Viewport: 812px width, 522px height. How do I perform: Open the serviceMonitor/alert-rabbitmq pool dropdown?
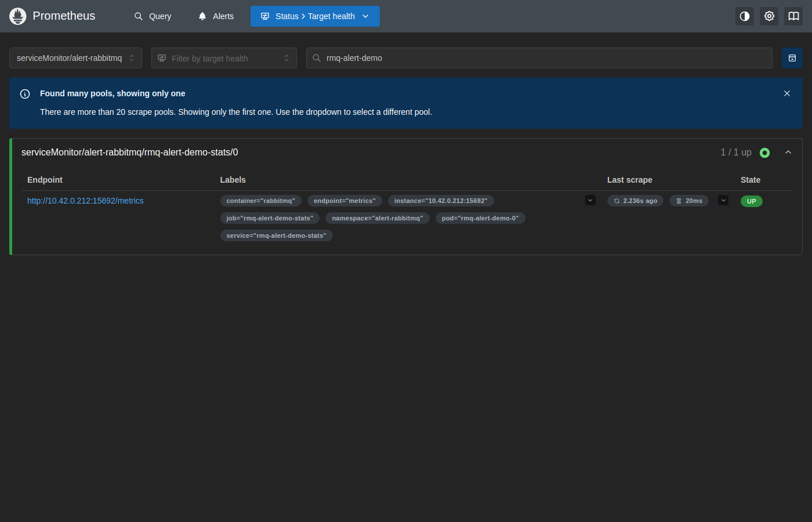tap(75, 58)
